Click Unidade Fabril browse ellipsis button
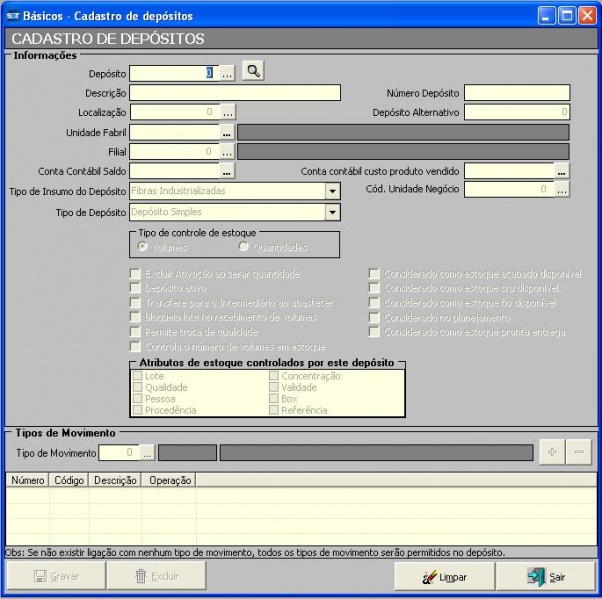602x599 pixels. [x=226, y=132]
